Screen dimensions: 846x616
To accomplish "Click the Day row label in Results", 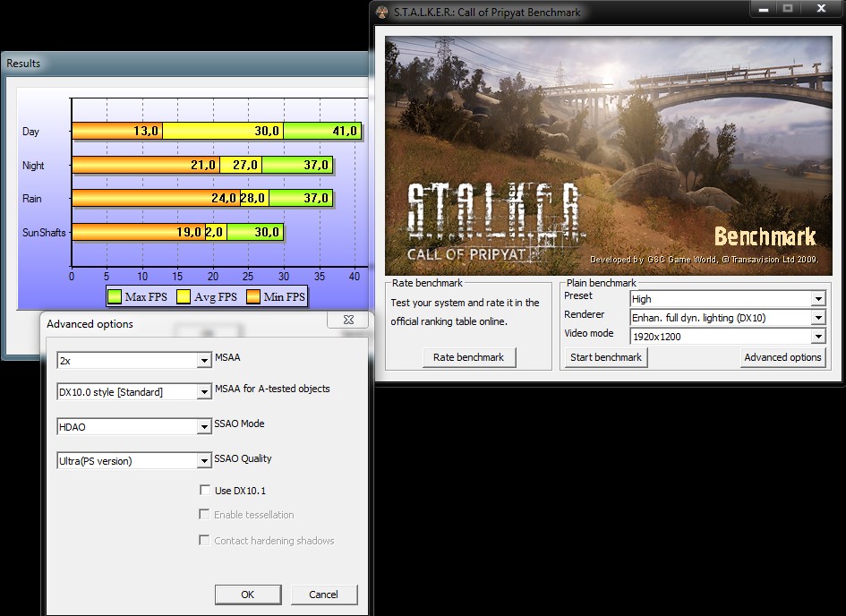I will click(30, 132).
